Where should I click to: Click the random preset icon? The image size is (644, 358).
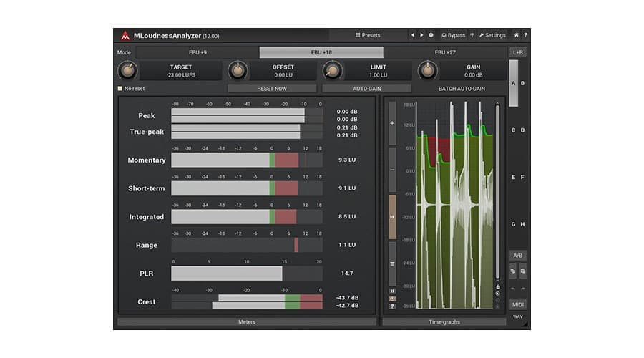(431, 35)
